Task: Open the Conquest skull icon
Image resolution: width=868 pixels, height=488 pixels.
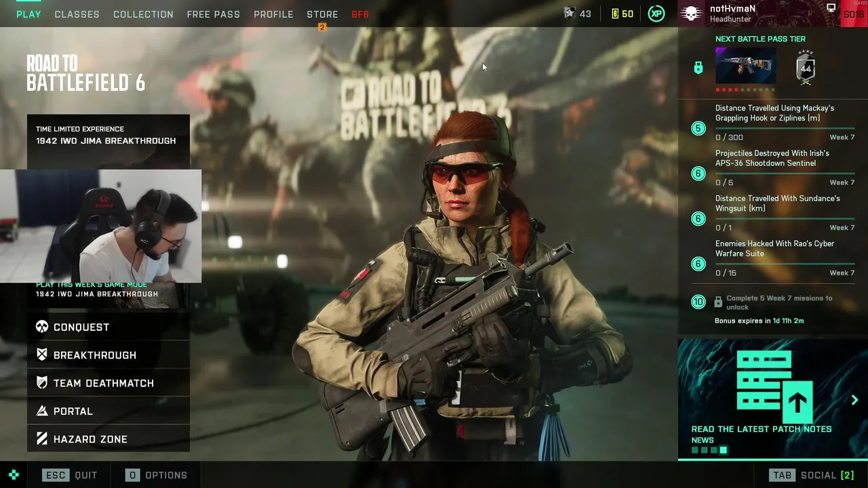Action: point(42,327)
